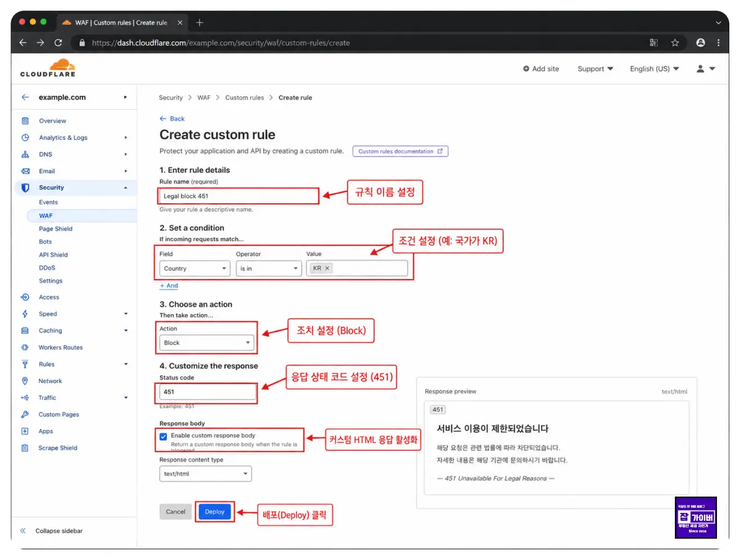Click the Workers Routes icon
The height and width of the screenshot is (560, 740).
25,347
